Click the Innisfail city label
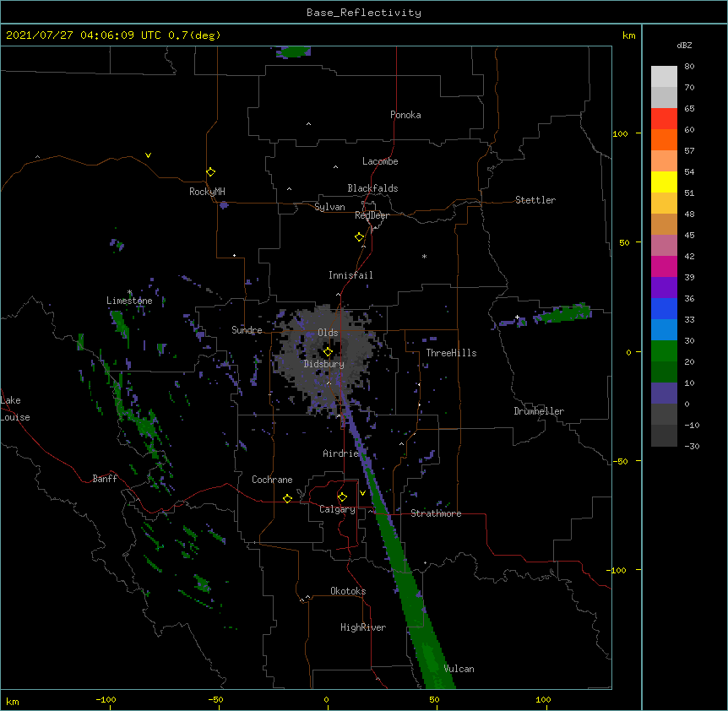Screen dimensions: 728x711 click(350, 275)
